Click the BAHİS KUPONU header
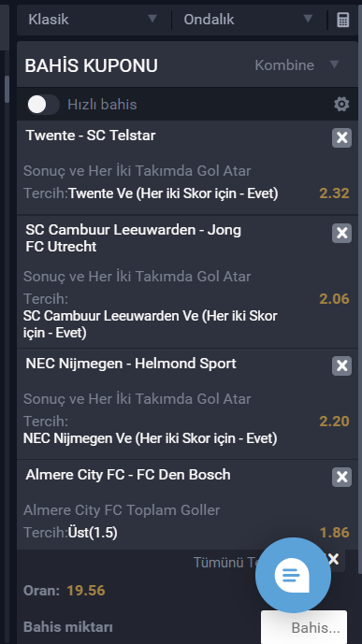The width and height of the screenshot is (362, 644). pos(92,65)
